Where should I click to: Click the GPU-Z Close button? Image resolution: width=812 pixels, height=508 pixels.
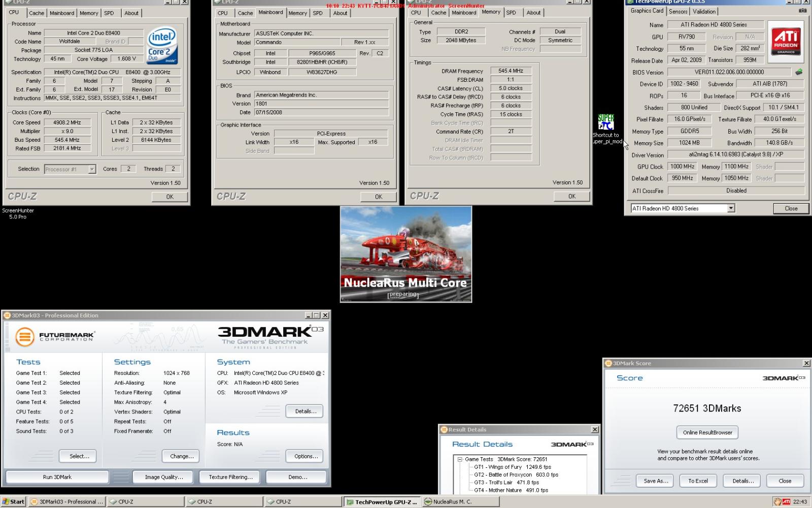(791, 208)
